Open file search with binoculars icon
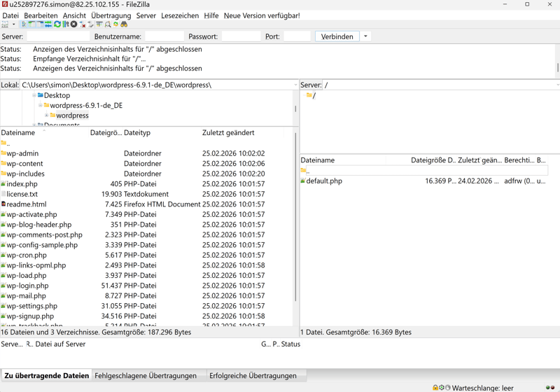Viewport: 560px width, 392px height. tap(124, 24)
